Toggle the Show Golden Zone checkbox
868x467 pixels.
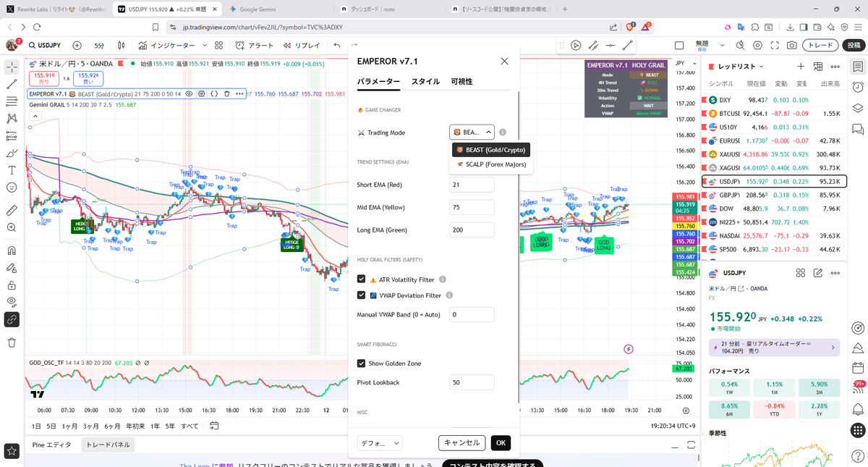tap(361, 363)
